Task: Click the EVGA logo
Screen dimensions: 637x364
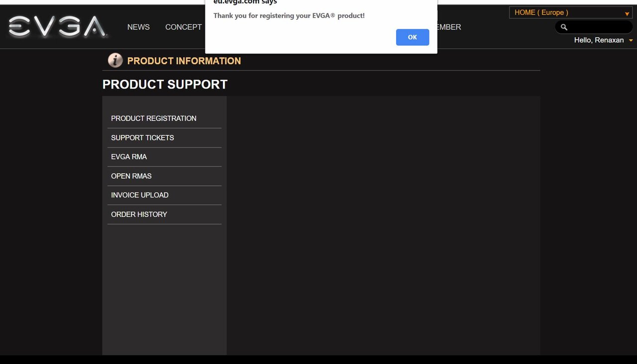Action: (58, 27)
